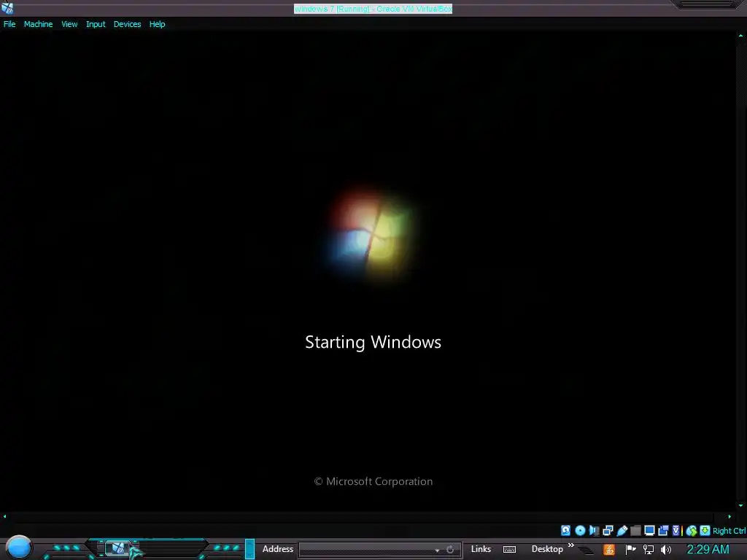This screenshot has height=560, width=747.
Task: Click the keyboard capture green arrow icon
Action: click(x=705, y=531)
